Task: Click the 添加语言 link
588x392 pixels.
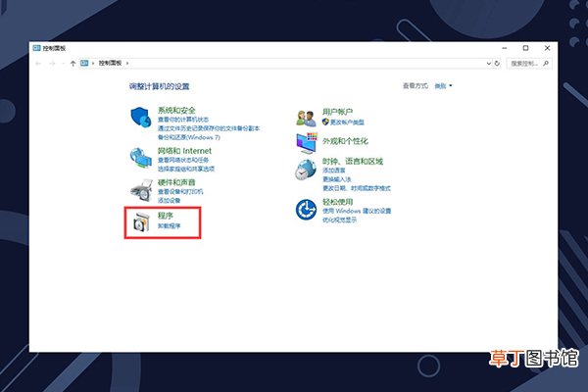Action: point(334,170)
